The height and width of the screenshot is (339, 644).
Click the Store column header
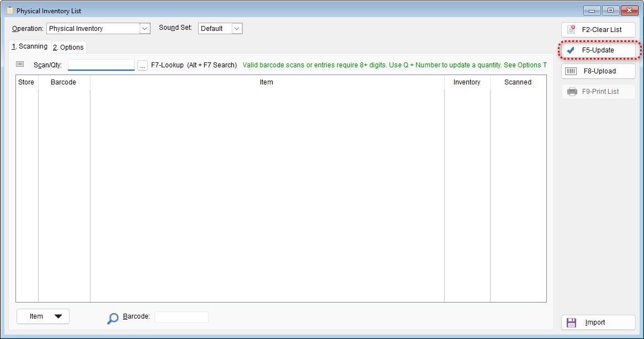coord(26,82)
